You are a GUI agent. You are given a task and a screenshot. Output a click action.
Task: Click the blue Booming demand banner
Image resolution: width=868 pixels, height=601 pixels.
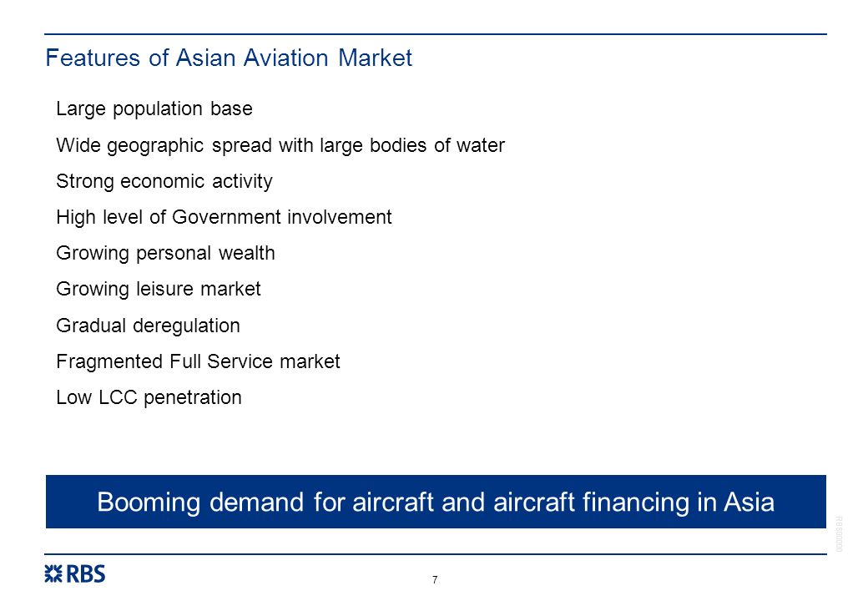tap(436, 502)
